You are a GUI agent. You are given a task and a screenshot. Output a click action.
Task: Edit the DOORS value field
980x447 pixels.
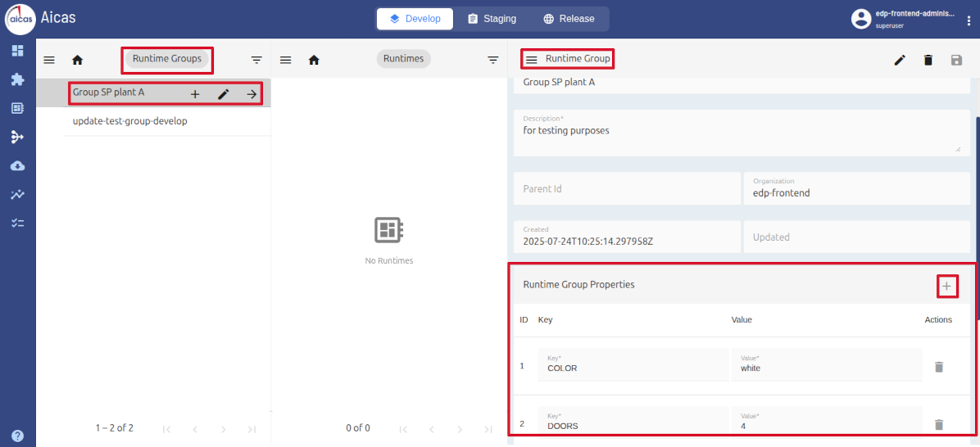(826, 426)
